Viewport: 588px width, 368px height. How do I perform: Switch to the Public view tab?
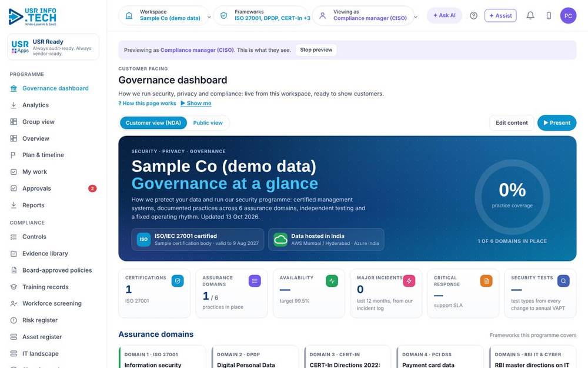[208, 123]
